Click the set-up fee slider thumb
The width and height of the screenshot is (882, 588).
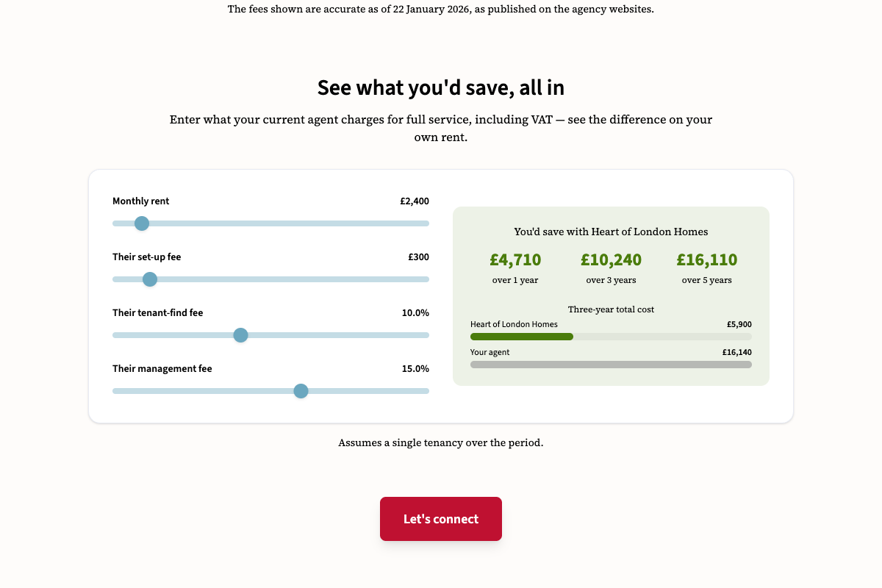(x=150, y=279)
